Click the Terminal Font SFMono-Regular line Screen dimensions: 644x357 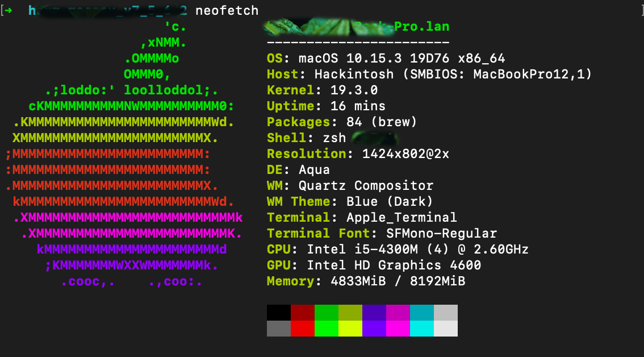click(382, 234)
